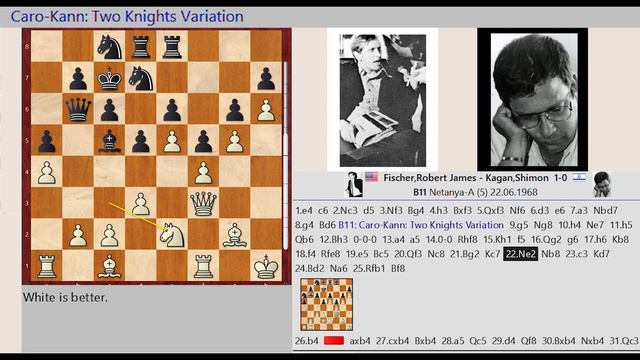Select the white queen on f3
This screenshot has height=360, width=640.
click(203, 203)
